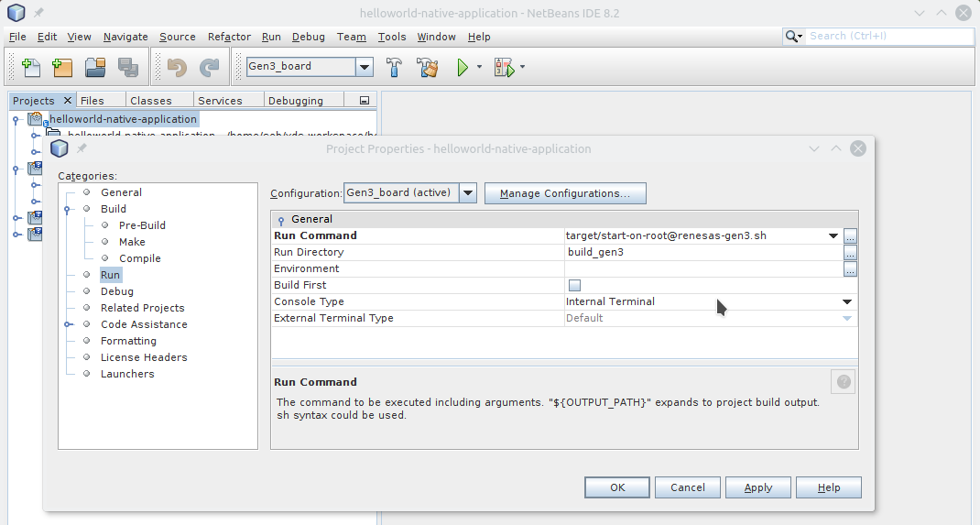
Task: Select the General category
Action: (x=121, y=192)
